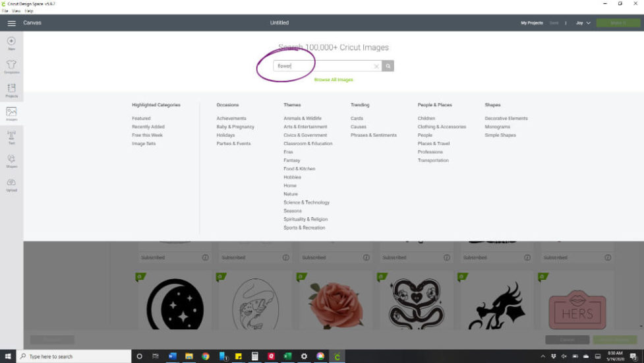Screen dimensions: 644x363
Task: Select Animals & Wildlife theme
Action: click(x=303, y=118)
